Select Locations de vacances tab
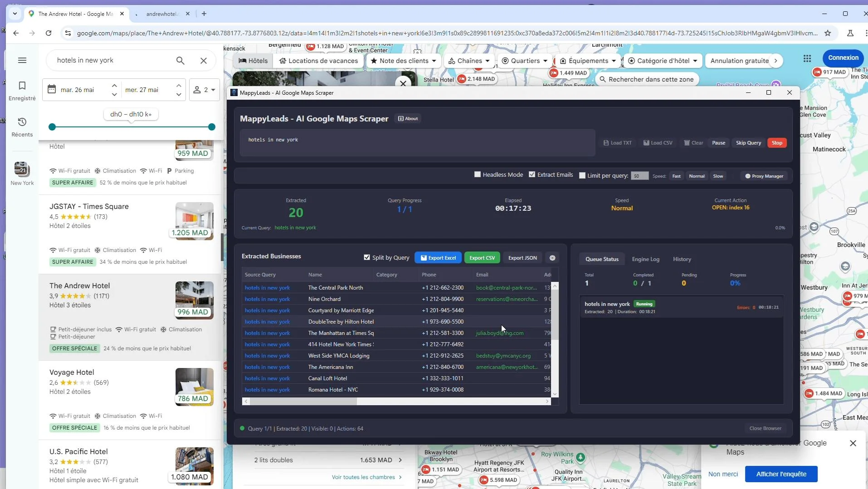The width and height of the screenshot is (868, 489). coord(318,61)
